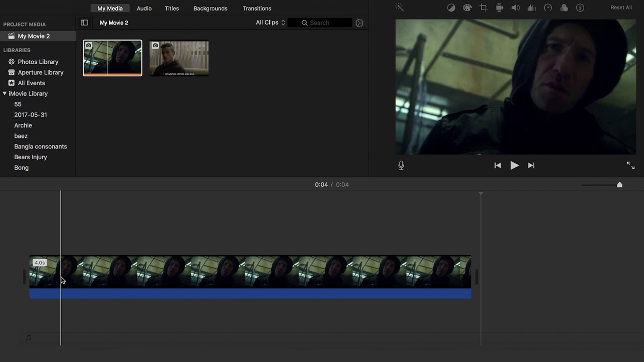
Task: Select the cropping tool
Action: 483,8
